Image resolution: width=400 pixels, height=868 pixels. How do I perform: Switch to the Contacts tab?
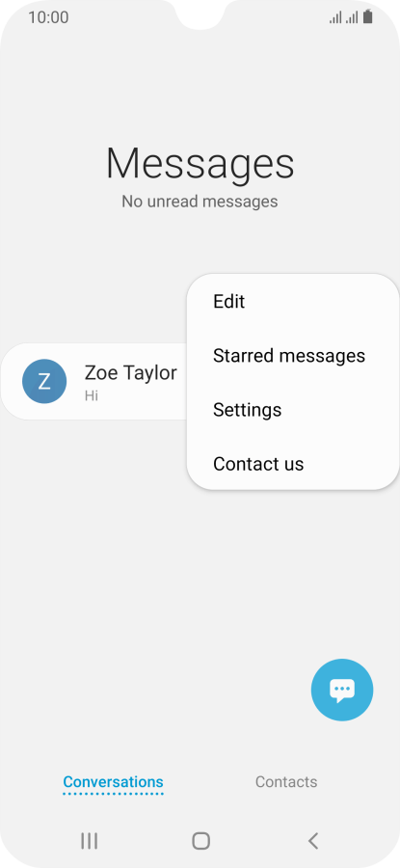(x=286, y=781)
